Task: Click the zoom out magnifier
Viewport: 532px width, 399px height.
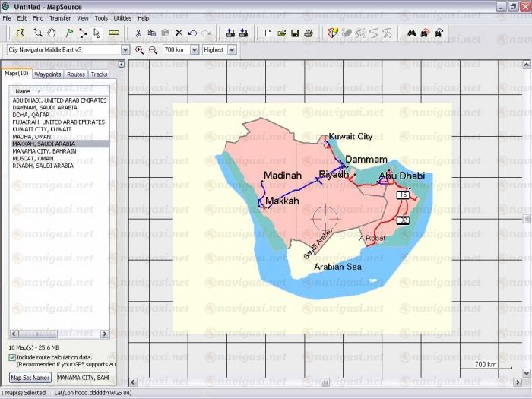Action: point(153,49)
